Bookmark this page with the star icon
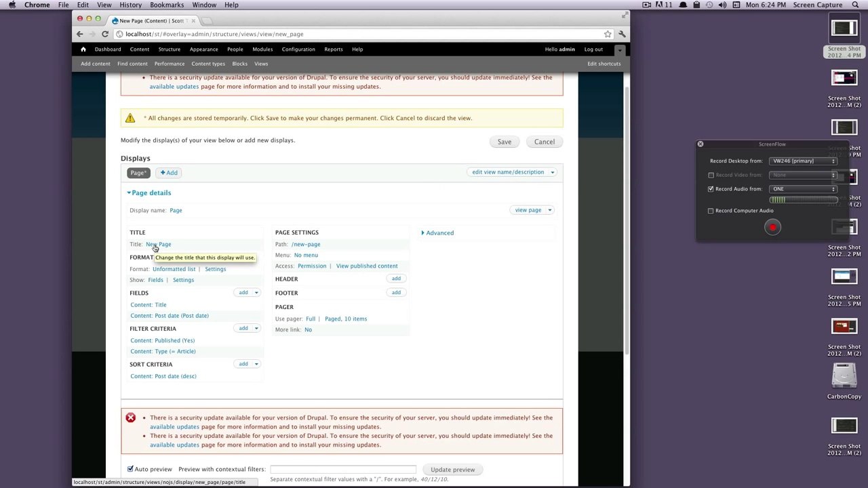The width and height of the screenshot is (868, 488). pos(608,34)
